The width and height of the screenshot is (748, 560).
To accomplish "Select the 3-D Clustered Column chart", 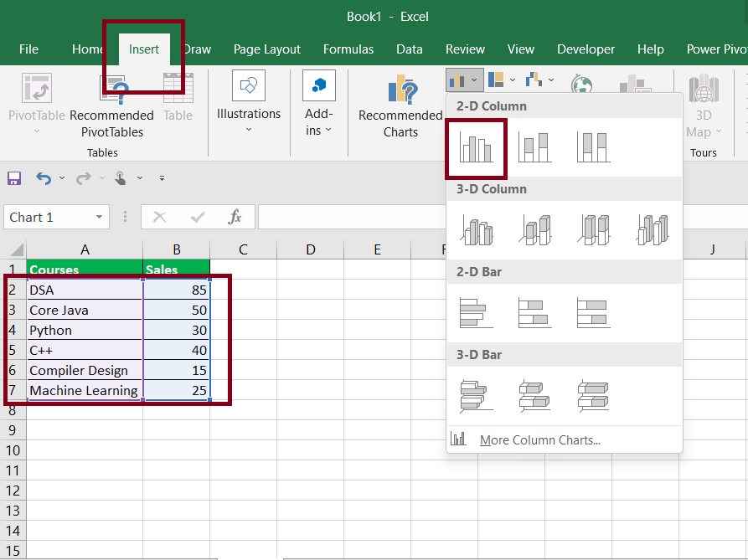I will tap(477, 230).
